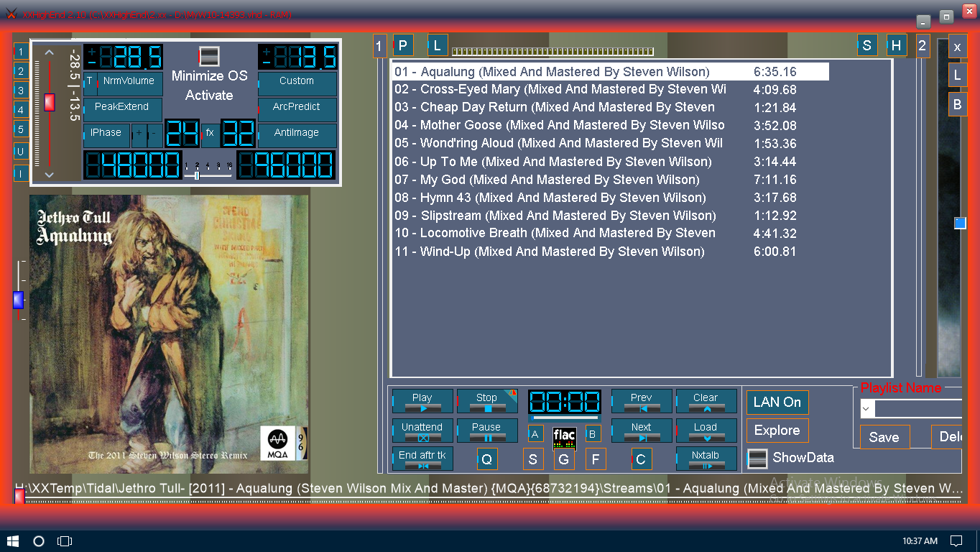Image resolution: width=980 pixels, height=552 pixels.
Task: Open the Playlist Name dropdown
Action: pos(867,409)
